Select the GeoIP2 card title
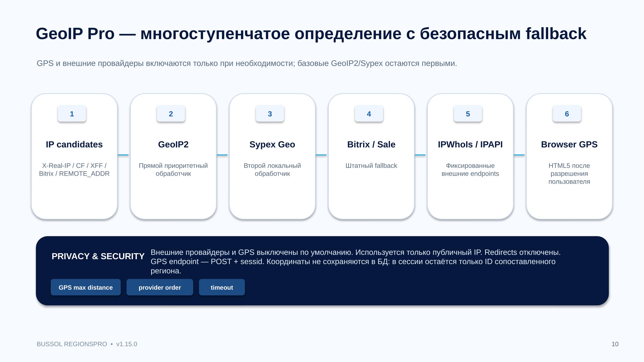This screenshot has height=362, width=644. (173, 144)
